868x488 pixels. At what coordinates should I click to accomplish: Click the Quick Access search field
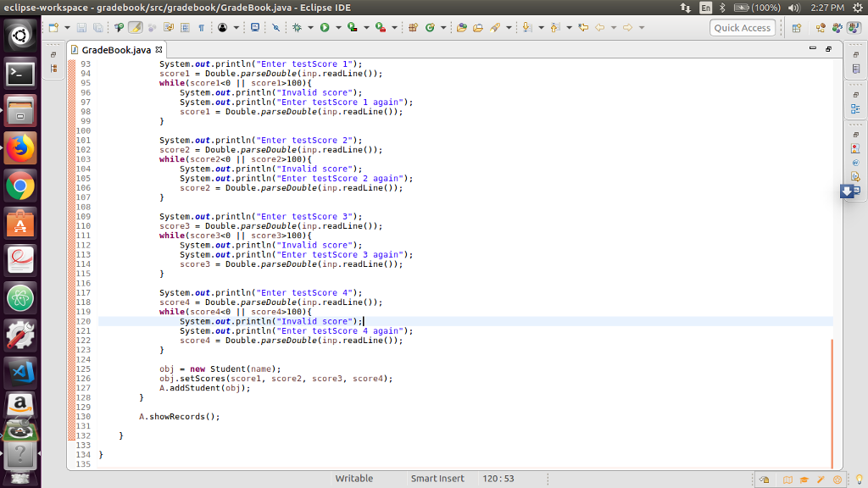tap(742, 28)
